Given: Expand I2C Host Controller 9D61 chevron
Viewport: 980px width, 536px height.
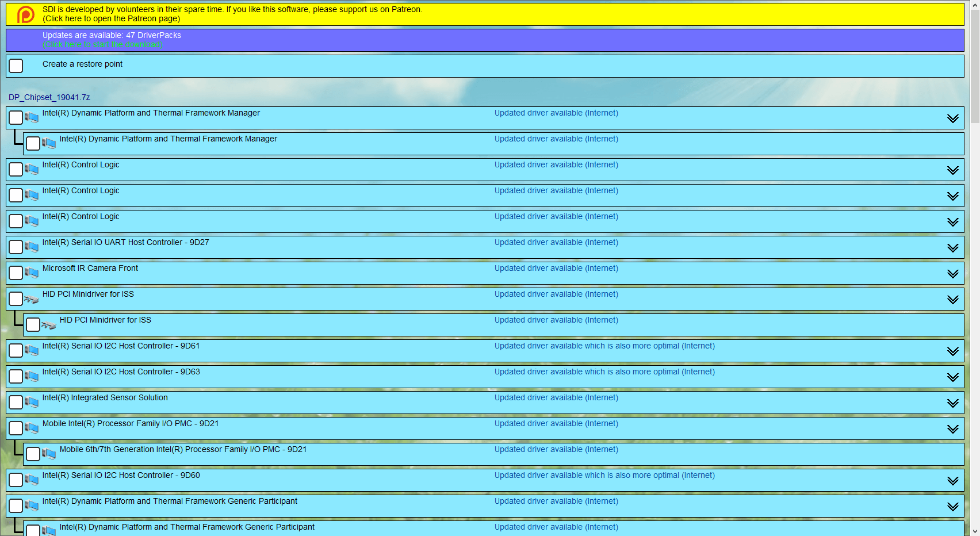Looking at the screenshot, I should point(953,351).
